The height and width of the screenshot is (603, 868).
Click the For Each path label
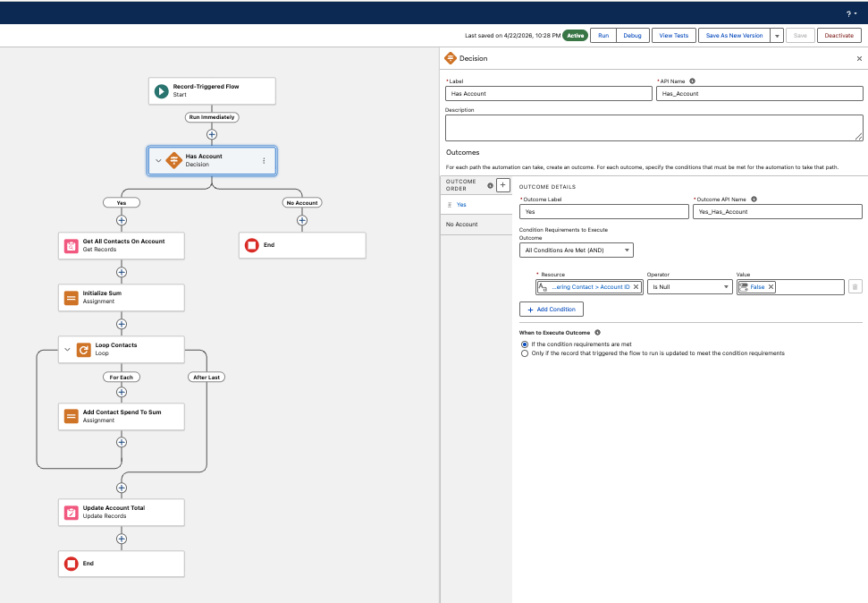pyautogui.click(x=122, y=378)
